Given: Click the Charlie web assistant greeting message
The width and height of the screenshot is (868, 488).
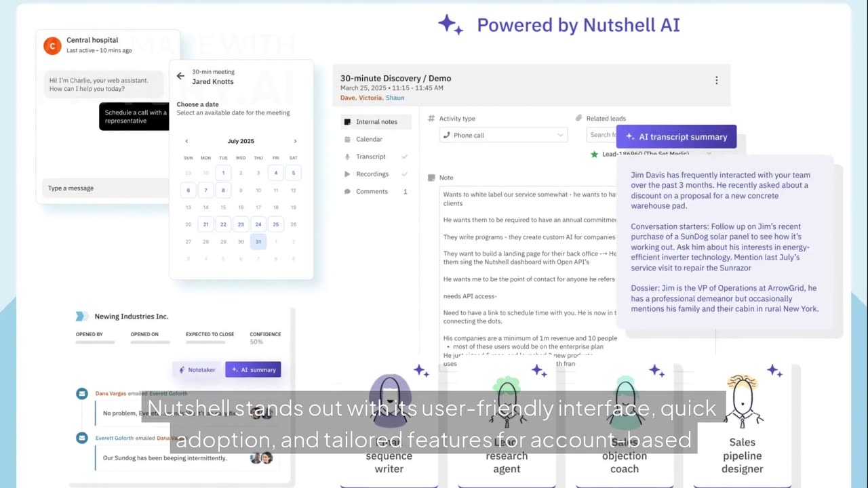Looking at the screenshot, I should 103,85.
